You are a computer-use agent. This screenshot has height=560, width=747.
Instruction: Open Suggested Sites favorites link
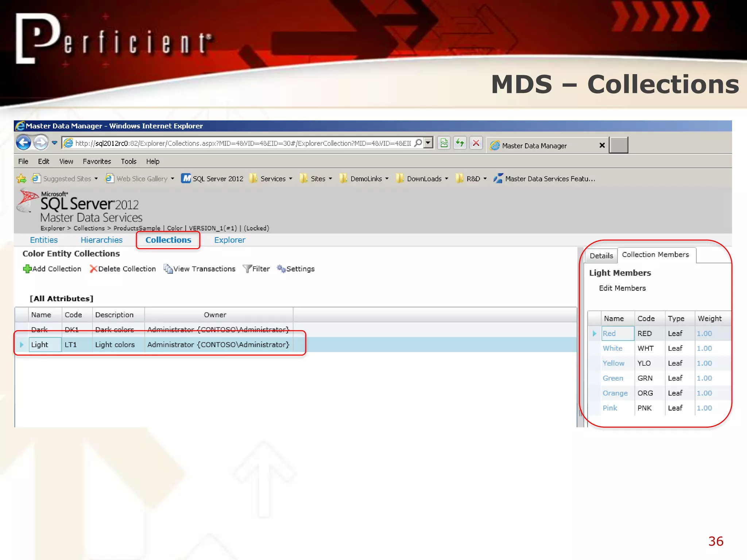pyautogui.click(x=62, y=179)
